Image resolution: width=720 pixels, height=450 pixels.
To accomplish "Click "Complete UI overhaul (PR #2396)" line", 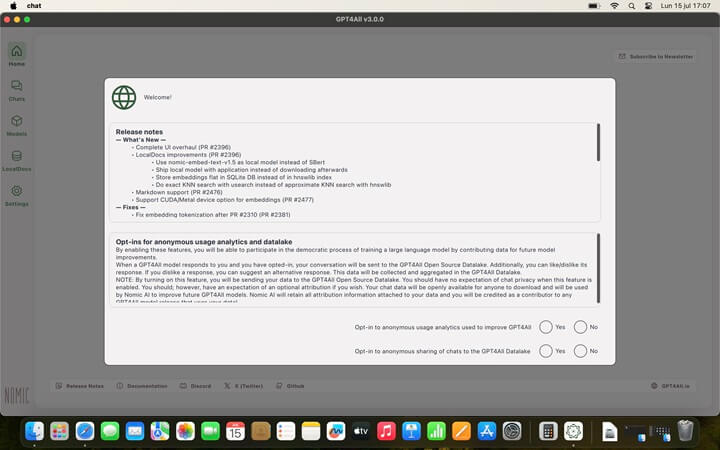I will tap(181, 147).
